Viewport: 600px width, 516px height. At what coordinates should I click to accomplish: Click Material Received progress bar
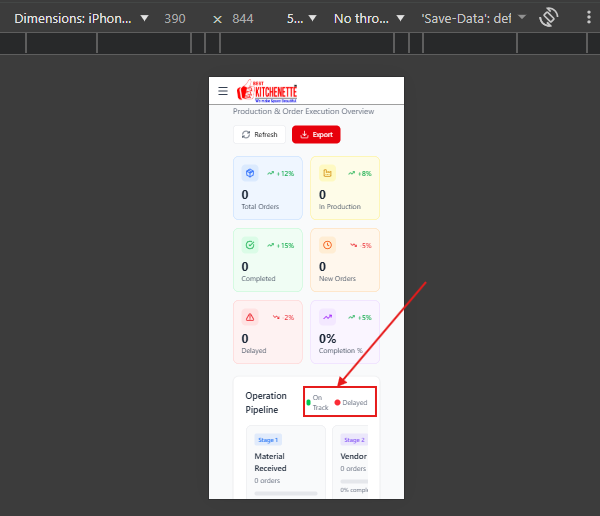tap(286, 493)
